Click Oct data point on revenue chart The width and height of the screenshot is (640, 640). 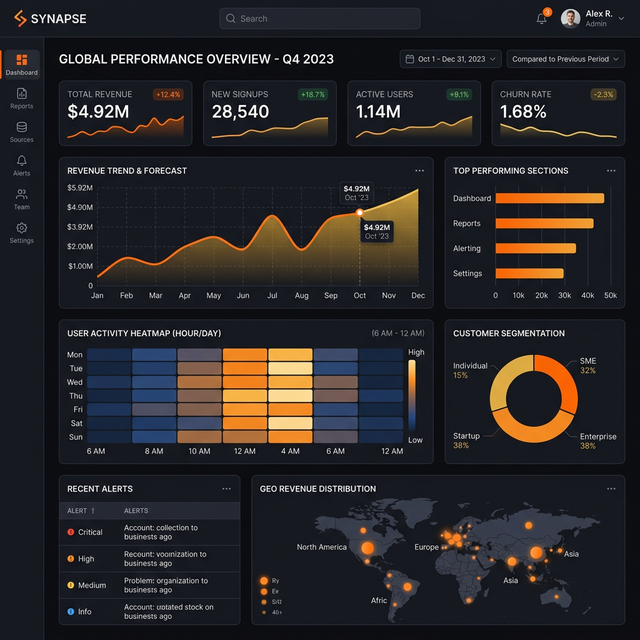click(360, 212)
